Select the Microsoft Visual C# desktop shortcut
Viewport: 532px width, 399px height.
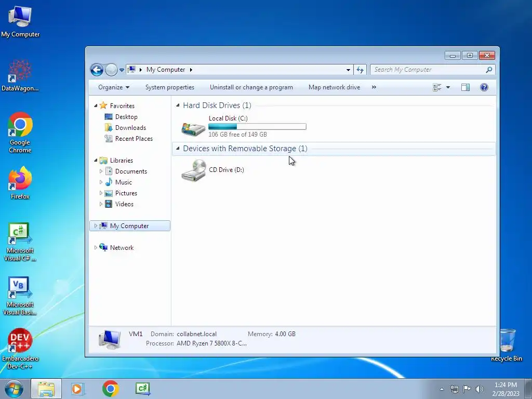pyautogui.click(x=20, y=242)
